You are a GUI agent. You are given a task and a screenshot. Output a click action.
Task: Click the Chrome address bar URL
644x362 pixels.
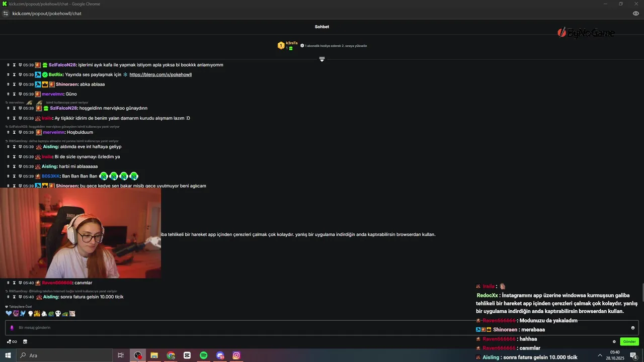pos(47,14)
